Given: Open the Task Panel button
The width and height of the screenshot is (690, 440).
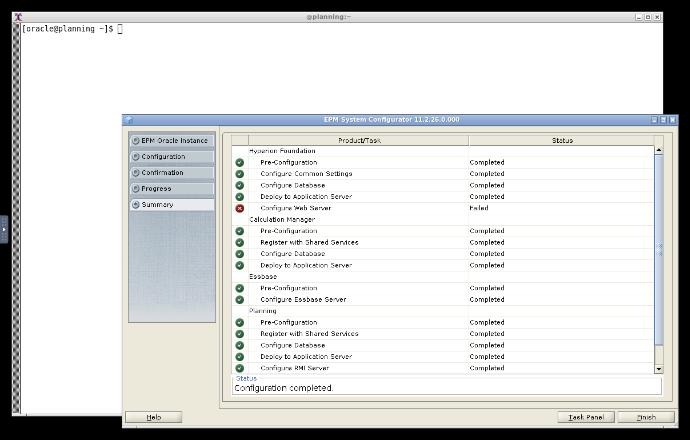Looking at the screenshot, I should point(586,417).
